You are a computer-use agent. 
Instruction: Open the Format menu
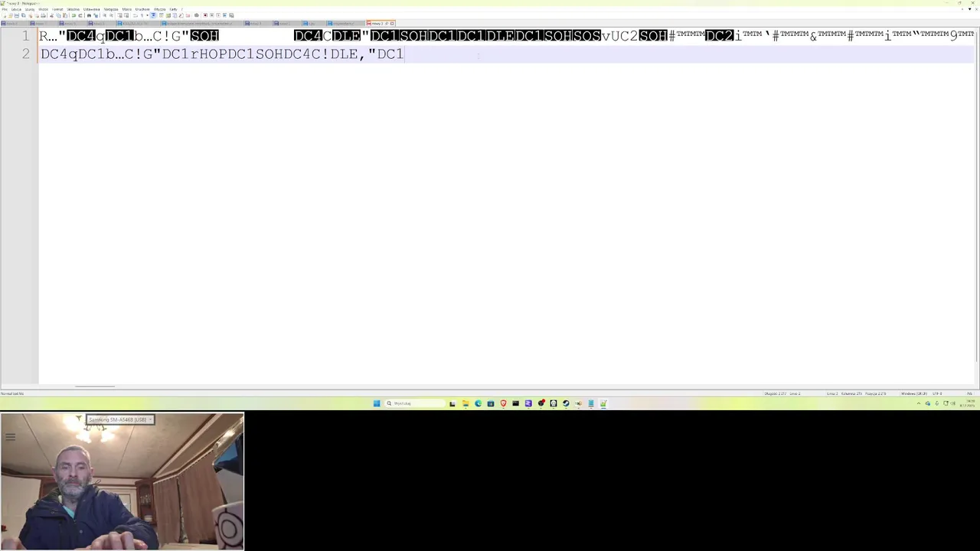[x=57, y=9]
